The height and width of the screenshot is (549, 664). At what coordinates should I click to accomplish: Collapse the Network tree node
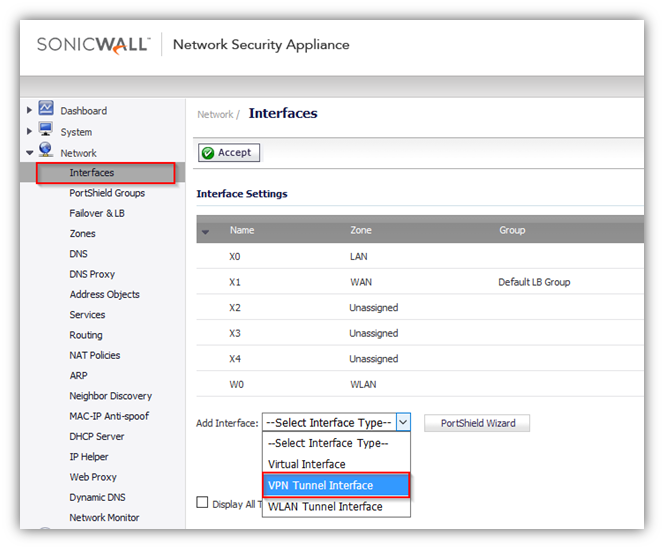[x=29, y=153]
